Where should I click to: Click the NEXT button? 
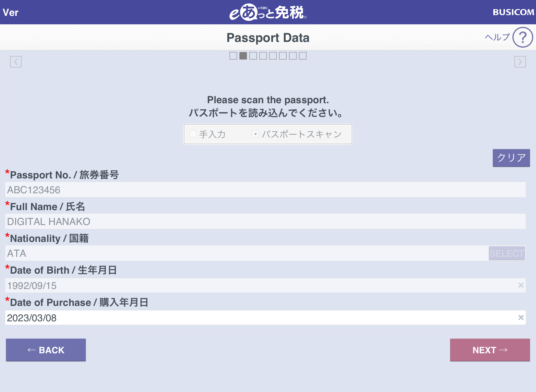(x=490, y=350)
